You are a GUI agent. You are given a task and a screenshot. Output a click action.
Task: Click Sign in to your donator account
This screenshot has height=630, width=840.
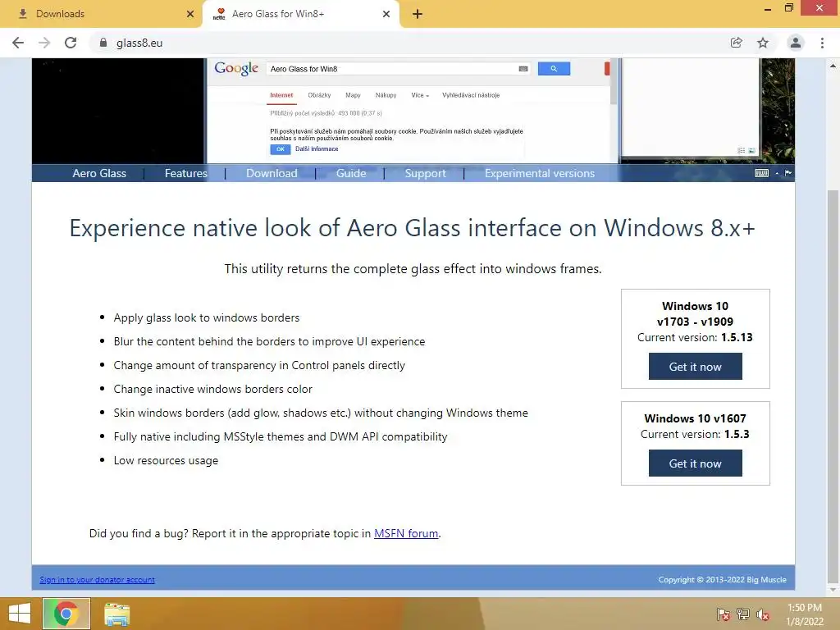point(97,580)
